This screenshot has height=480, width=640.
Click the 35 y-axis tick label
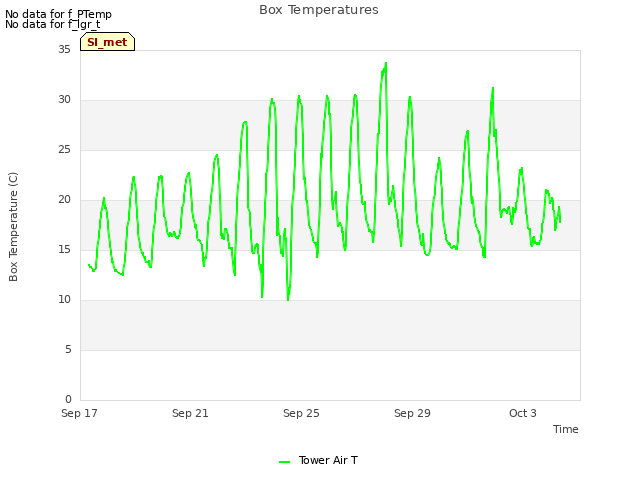click(x=64, y=49)
